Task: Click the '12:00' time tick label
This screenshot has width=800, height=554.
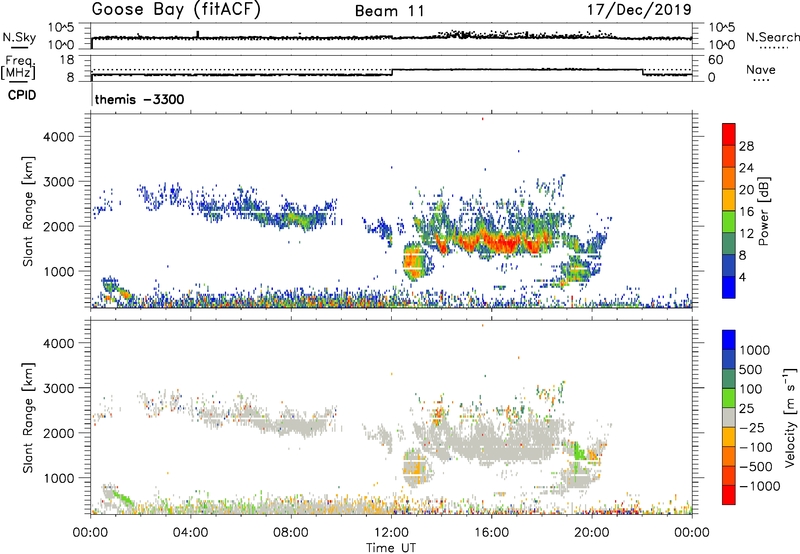Action: tap(391, 533)
